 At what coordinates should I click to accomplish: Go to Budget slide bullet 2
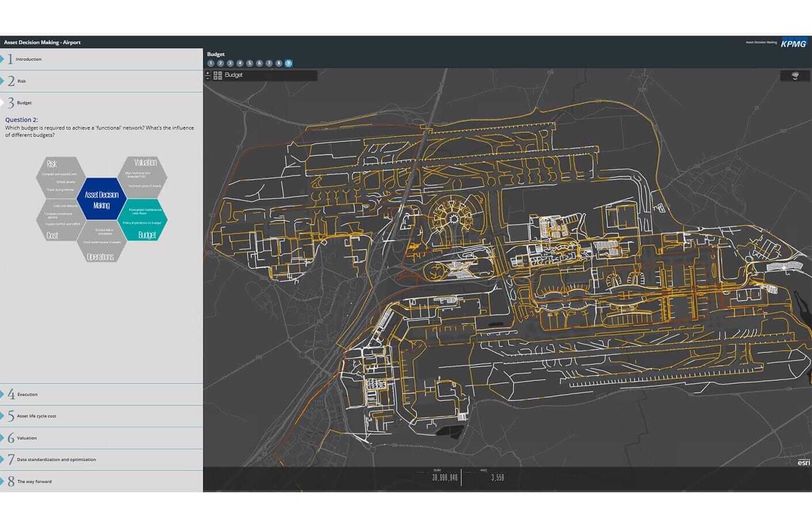coord(221,63)
